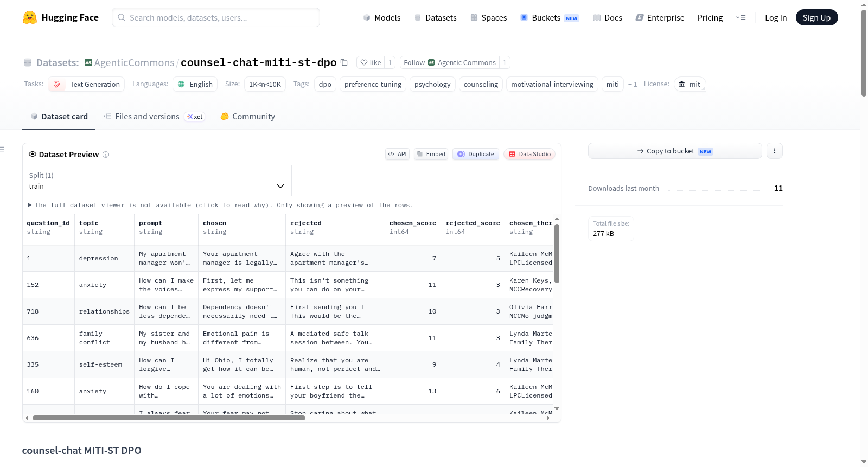Select the counseling tag

481,84
